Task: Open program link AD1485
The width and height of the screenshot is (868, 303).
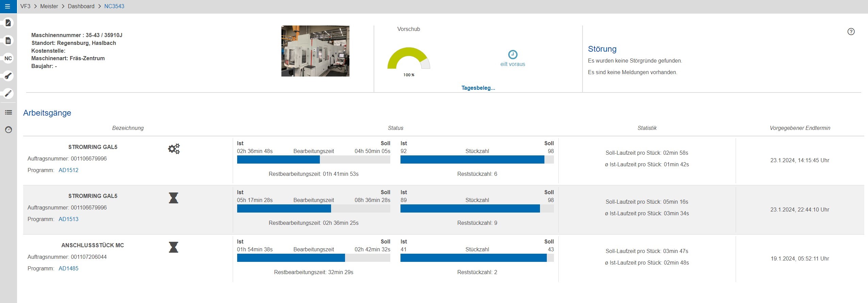Action: (x=68, y=269)
